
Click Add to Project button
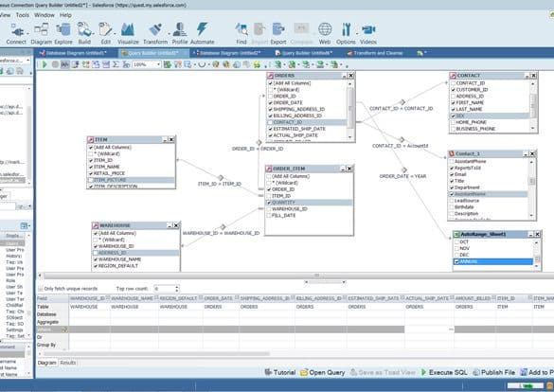click(538, 372)
